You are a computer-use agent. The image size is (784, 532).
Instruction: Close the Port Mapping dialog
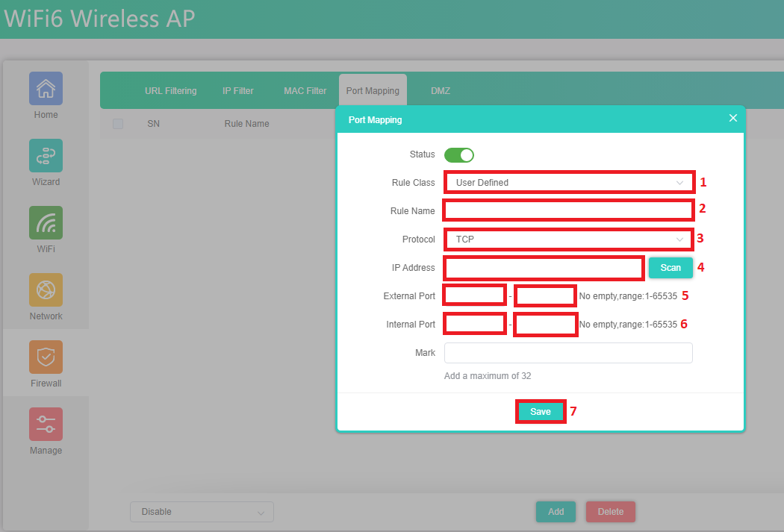732,119
